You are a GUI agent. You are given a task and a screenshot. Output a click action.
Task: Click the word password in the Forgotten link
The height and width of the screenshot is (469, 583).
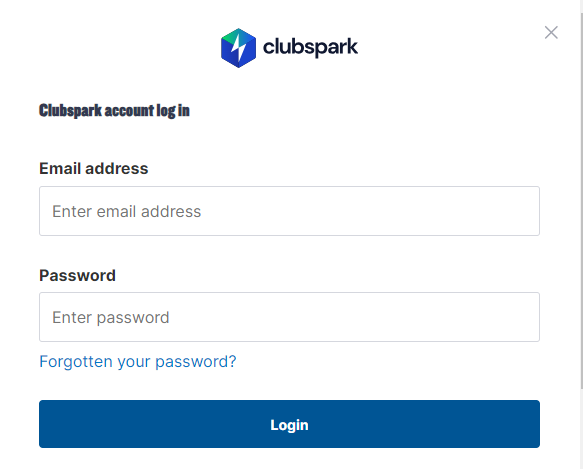tap(196, 362)
